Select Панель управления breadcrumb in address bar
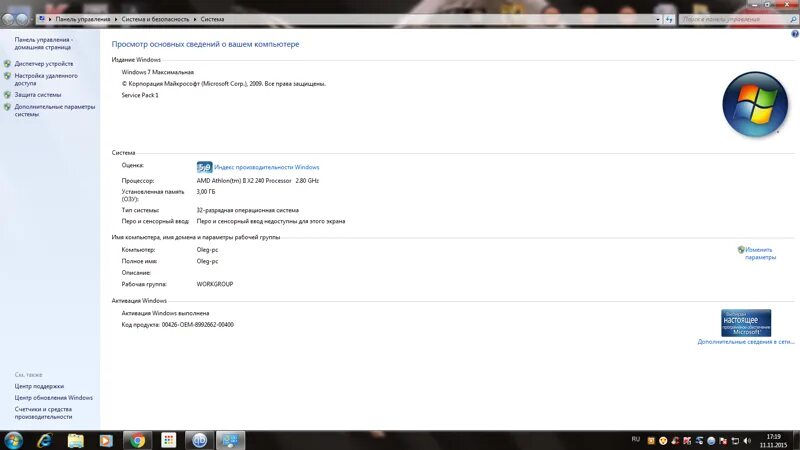 click(83, 19)
